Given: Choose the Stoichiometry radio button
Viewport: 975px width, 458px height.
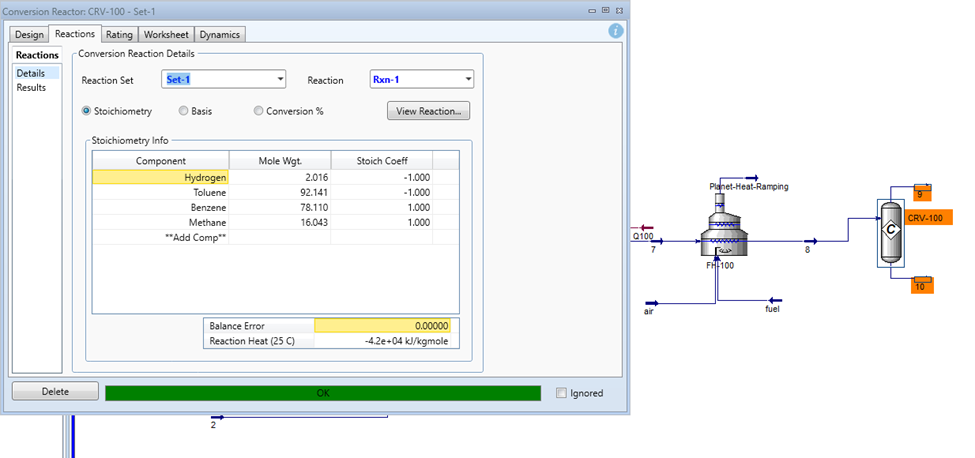Looking at the screenshot, I should (86, 111).
